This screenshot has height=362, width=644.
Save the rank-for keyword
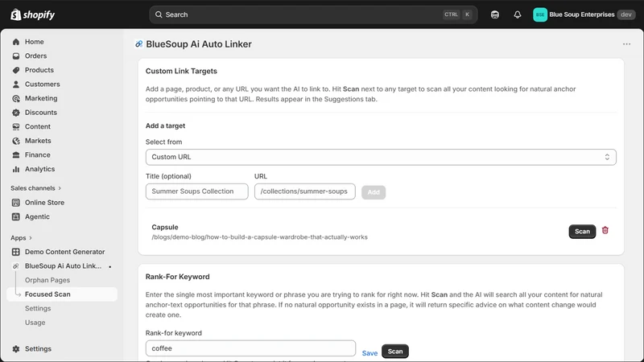coord(369,353)
